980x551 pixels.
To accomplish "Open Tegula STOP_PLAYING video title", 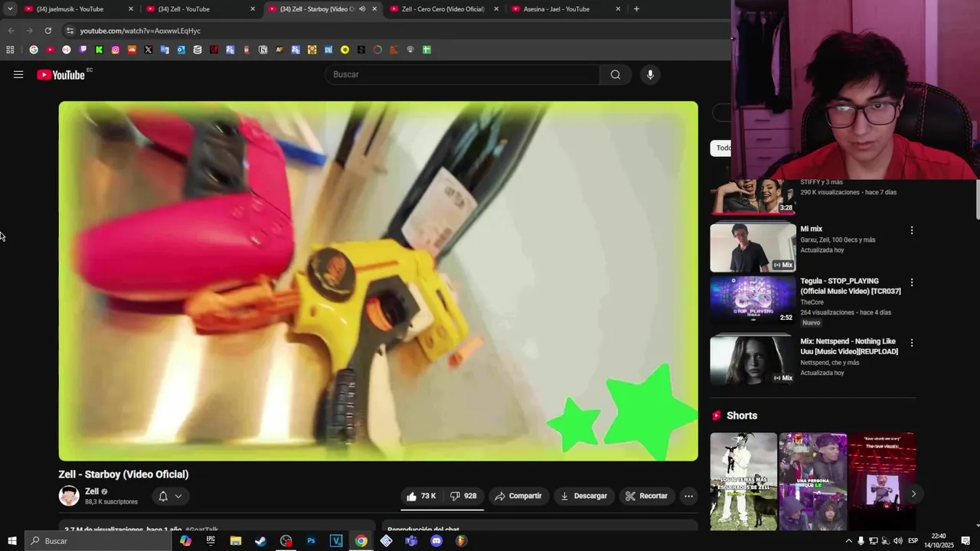I will (851, 286).
